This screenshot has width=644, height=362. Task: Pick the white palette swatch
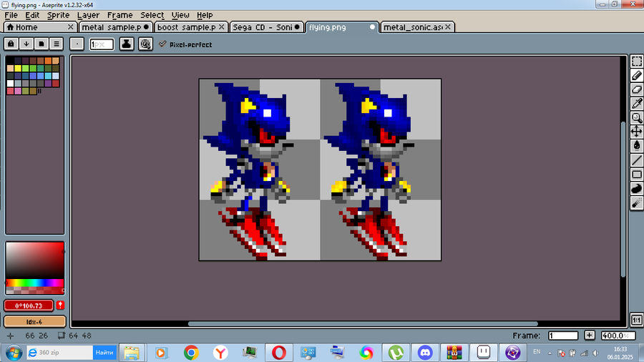(x=10, y=83)
